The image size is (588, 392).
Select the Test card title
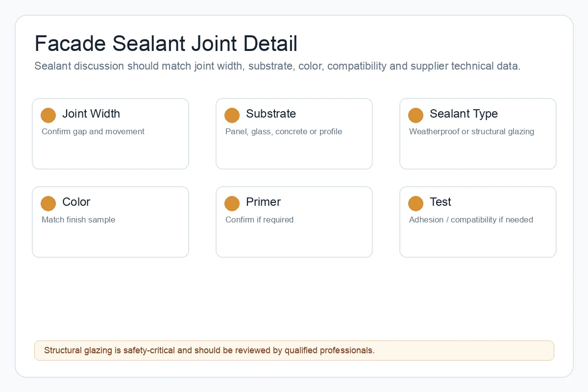pyautogui.click(x=441, y=202)
